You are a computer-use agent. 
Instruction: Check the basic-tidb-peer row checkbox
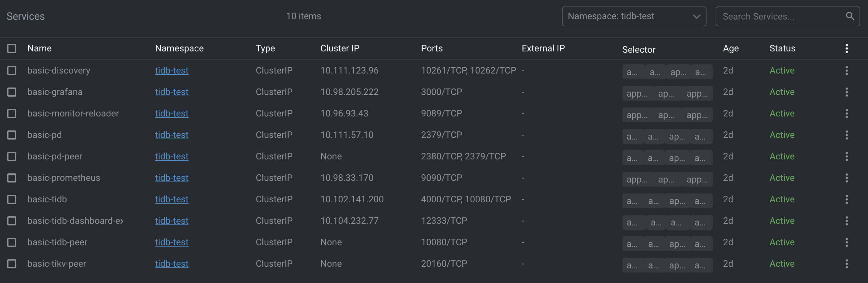click(x=12, y=242)
